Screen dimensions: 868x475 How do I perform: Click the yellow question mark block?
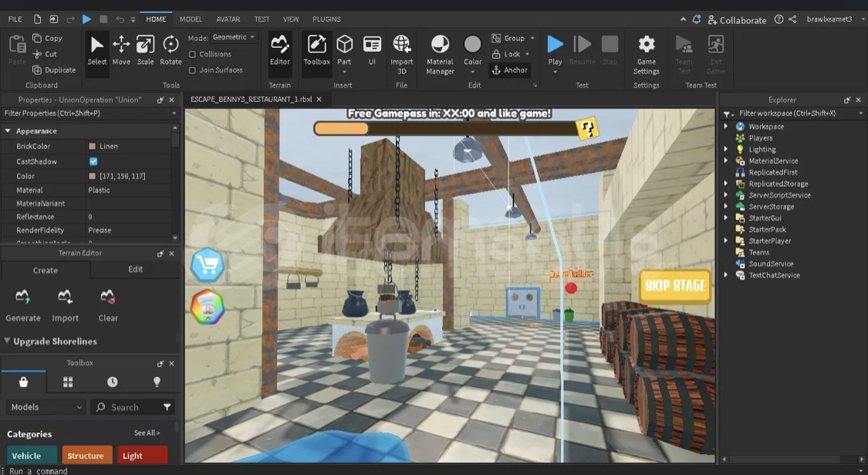pos(587,128)
